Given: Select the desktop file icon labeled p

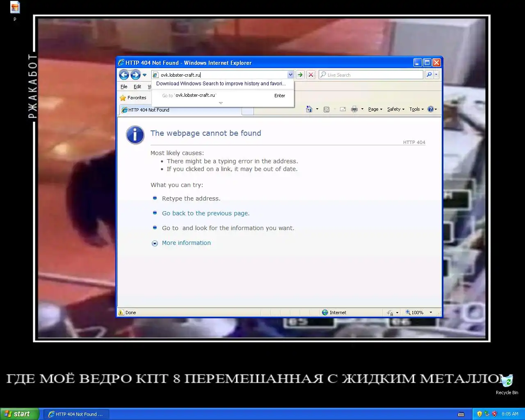Looking at the screenshot, I should click(15, 11).
